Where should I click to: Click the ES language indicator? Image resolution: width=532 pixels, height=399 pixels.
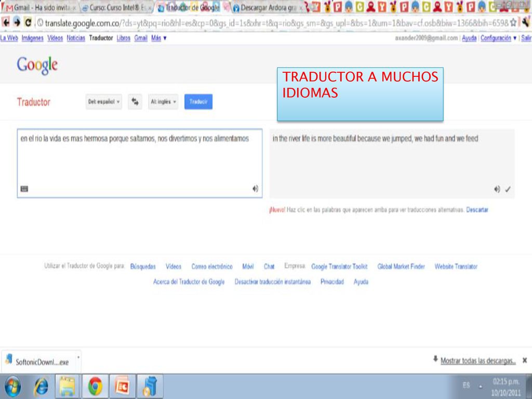[466, 385]
